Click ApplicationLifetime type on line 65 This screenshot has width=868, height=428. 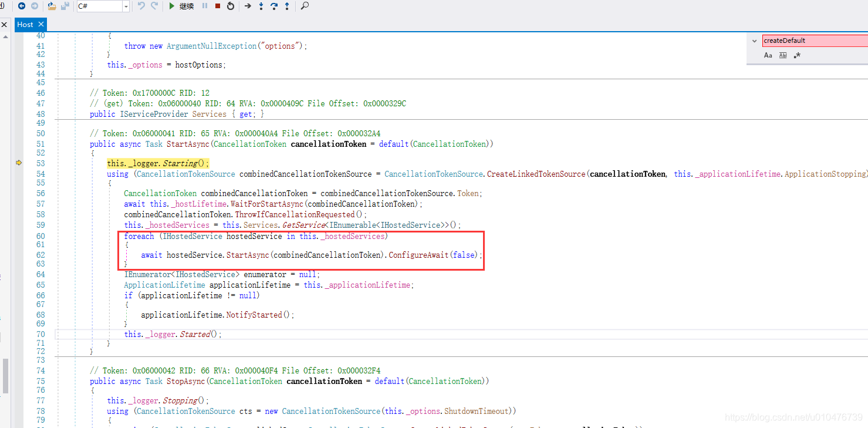[164, 285]
